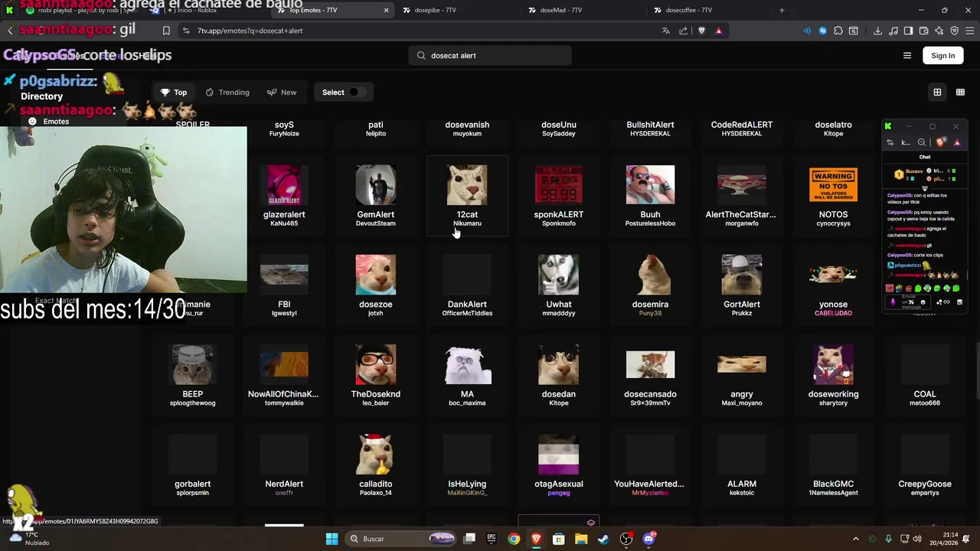Open the 7TV hamburger menu
Screen dimensions: 980x551
click(907, 55)
